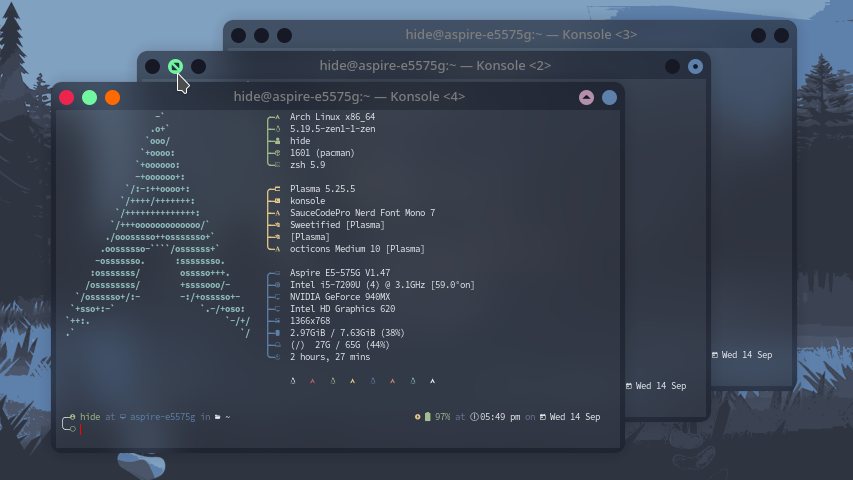Image resolution: width=853 pixels, height=480 pixels.
Task: Click dark button beside blue dot in Konsole <2>
Action: (672, 66)
